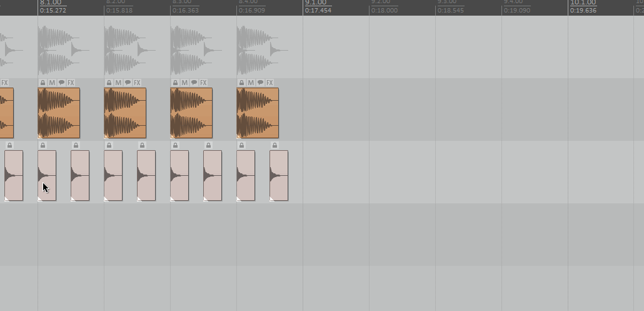The height and width of the screenshot is (311, 644).
Task: Open FX icon on orange item at 8.1.00
Action: tap(71, 83)
